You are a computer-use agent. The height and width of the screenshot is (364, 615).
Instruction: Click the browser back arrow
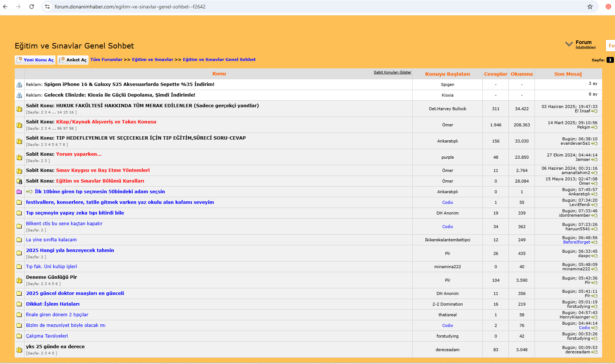click(5, 7)
